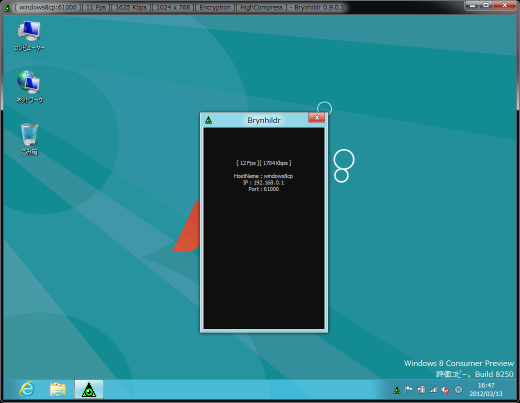Open the Computer desktop icon
This screenshot has height=403, width=520.
point(29,36)
